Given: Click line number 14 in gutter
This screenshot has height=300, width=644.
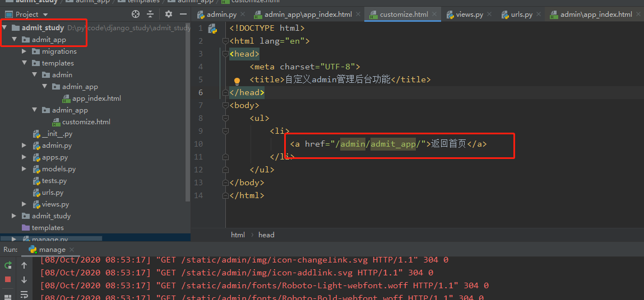Looking at the screenshot, I should pos(198,195).
